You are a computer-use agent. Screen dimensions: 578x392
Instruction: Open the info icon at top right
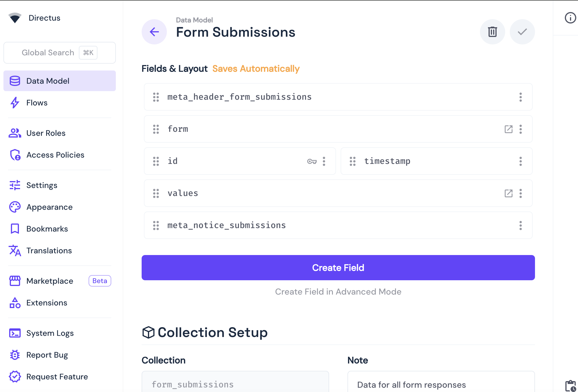click(570, 18)
